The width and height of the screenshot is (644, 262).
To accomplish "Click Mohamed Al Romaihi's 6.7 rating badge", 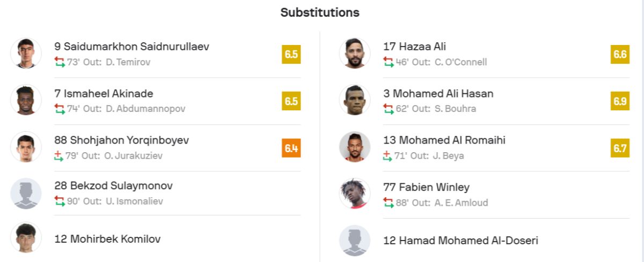I will click(x=620, y=148).
